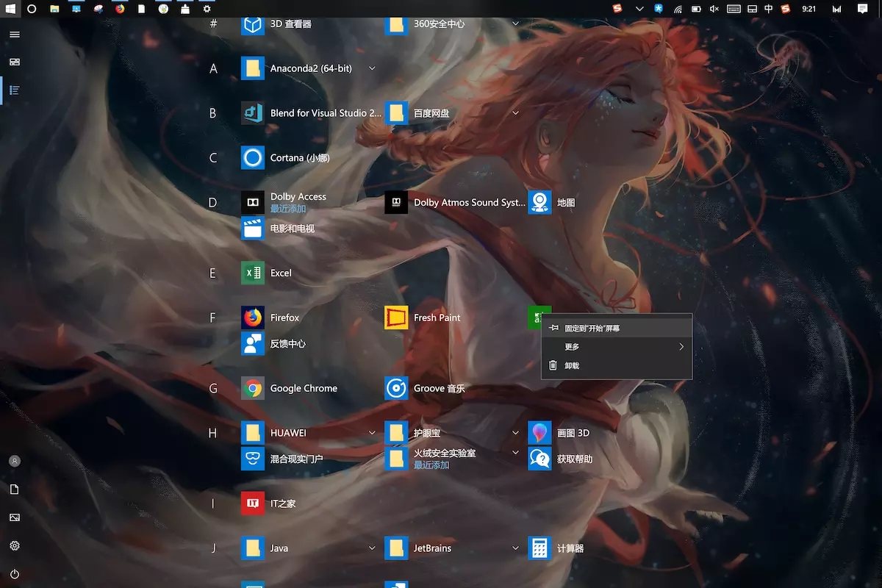The image size is (882, 588).
Task: Click the # section header
Action: click(x=213, y=24)
